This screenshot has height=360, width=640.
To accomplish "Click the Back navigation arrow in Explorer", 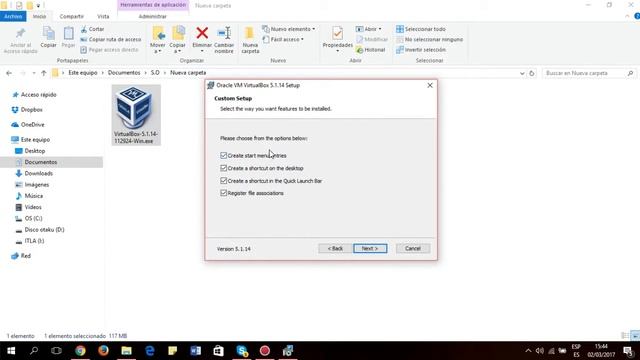I will (x=9, y=73).
